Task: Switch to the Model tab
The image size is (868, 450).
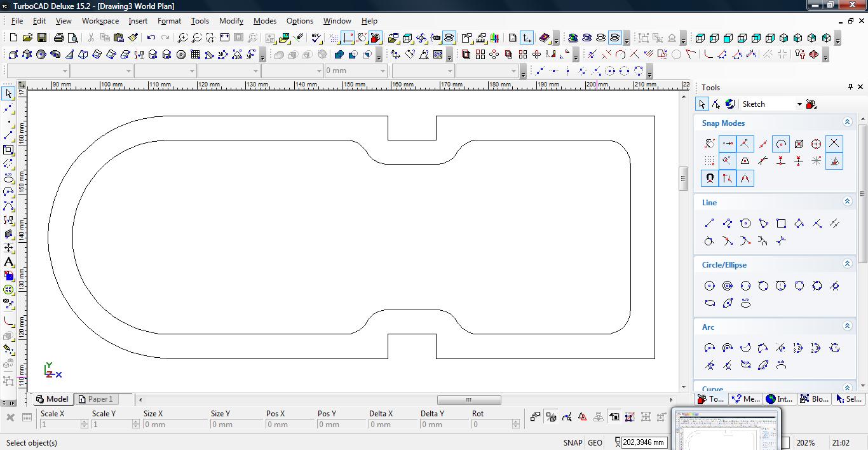Action: click(x=52, y=399)
